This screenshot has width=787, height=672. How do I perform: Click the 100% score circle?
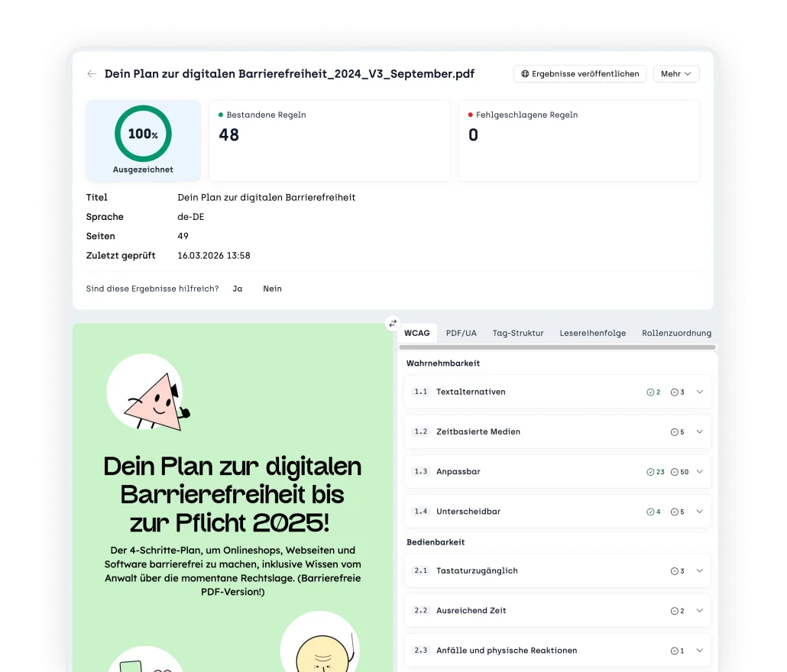tap(143, 134)
